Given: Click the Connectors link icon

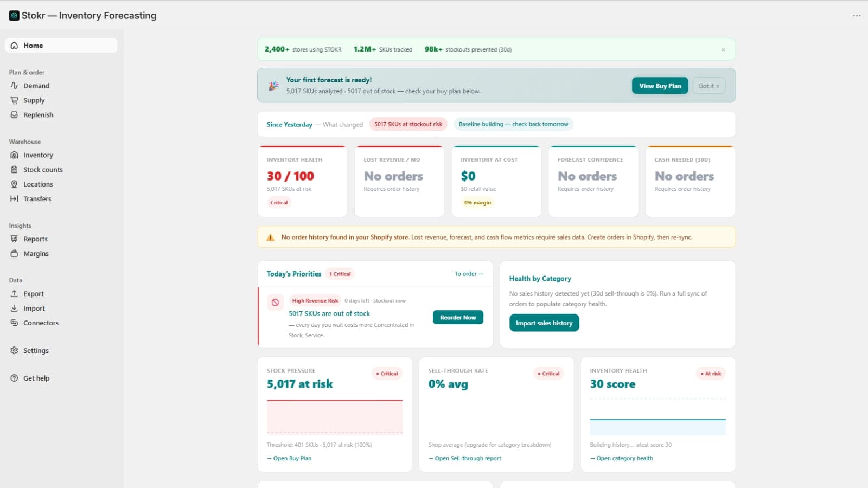Looking at the screenshot, I should click(x=14, y=323).
